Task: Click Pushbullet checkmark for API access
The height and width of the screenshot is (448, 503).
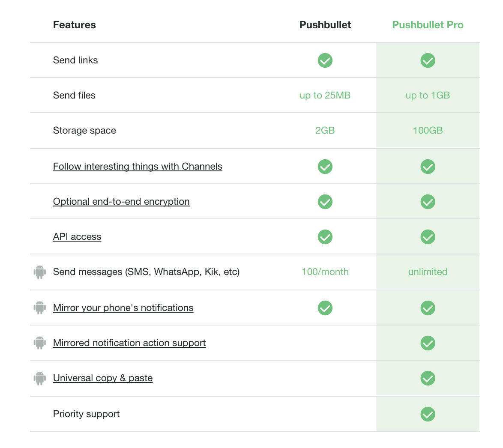Action: point(325,237)
